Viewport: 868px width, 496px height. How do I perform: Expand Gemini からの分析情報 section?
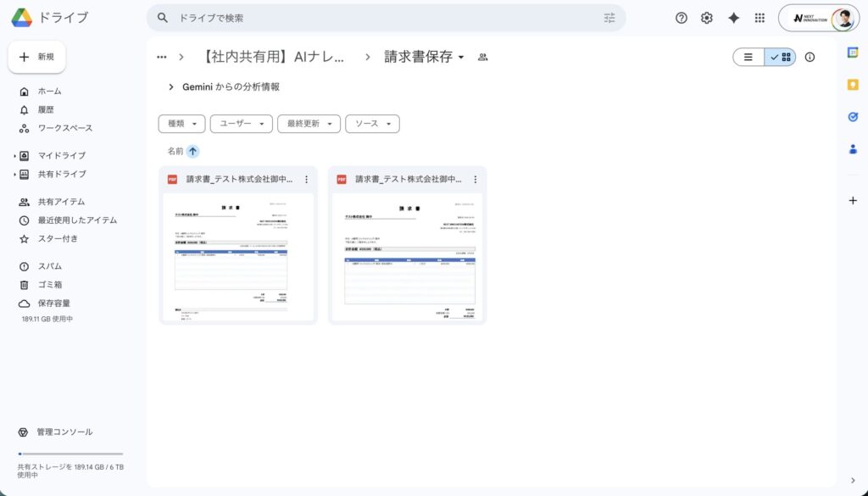tap(171, 86)
